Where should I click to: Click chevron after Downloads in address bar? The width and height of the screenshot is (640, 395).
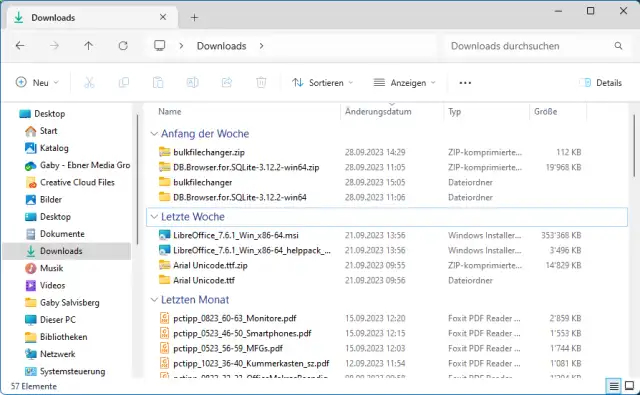coord(261,46)
